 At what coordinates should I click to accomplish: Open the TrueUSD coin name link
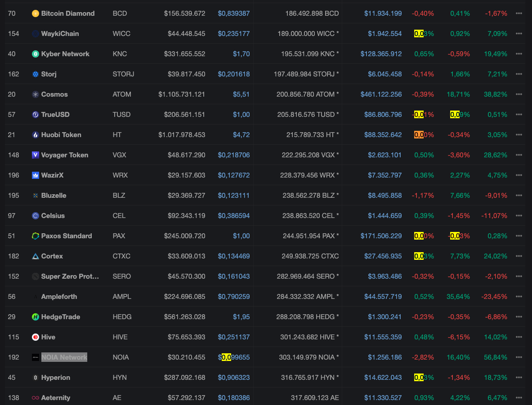[55, 115]
